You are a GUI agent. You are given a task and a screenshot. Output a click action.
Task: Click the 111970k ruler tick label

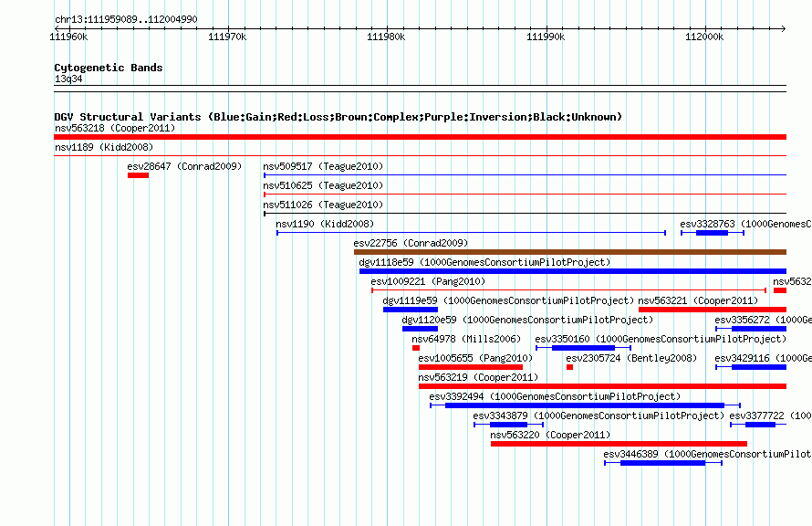coord(227,37)
